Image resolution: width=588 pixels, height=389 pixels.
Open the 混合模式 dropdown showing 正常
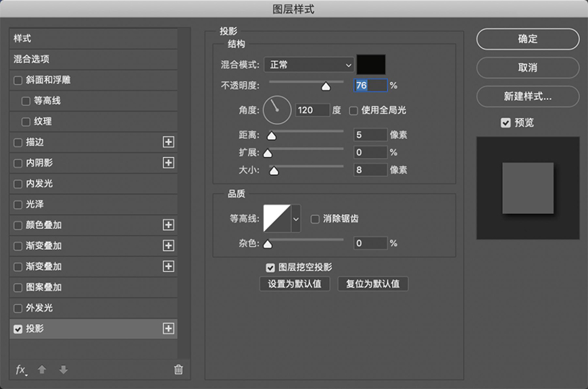click(x=309, y=65)
